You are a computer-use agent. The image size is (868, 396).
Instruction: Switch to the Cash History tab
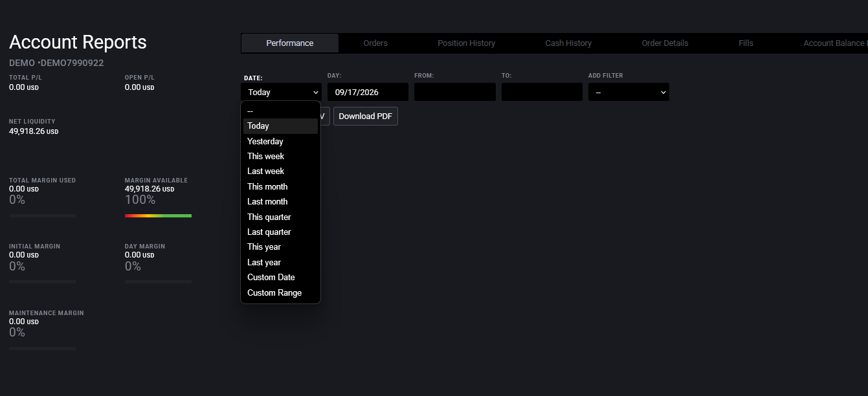pyautogui.click(x=568, y=43)
